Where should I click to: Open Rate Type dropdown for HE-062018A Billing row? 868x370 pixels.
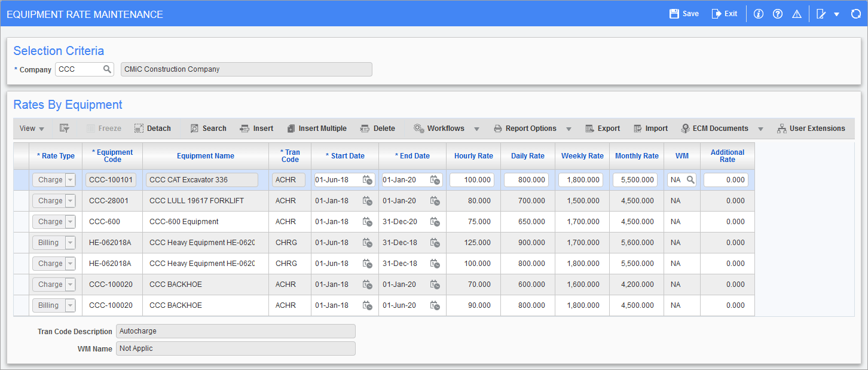pyautogui.click(x=71, y=243)
